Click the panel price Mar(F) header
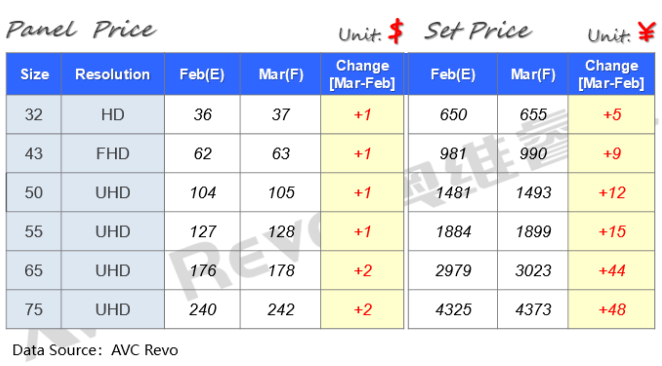Screen dimensions: 662x366 [x=281, y=74]
